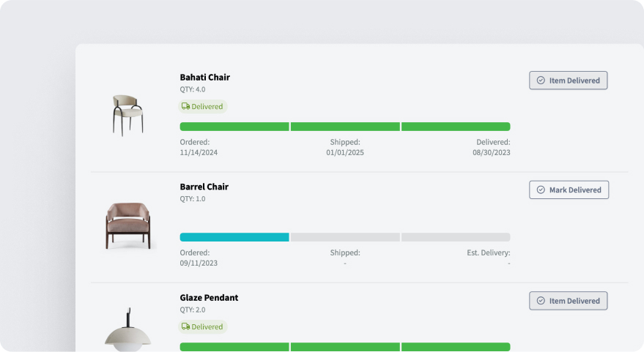Click the truck icon in Glaze Pendant badge
The image size is (644, 352).
186,327
